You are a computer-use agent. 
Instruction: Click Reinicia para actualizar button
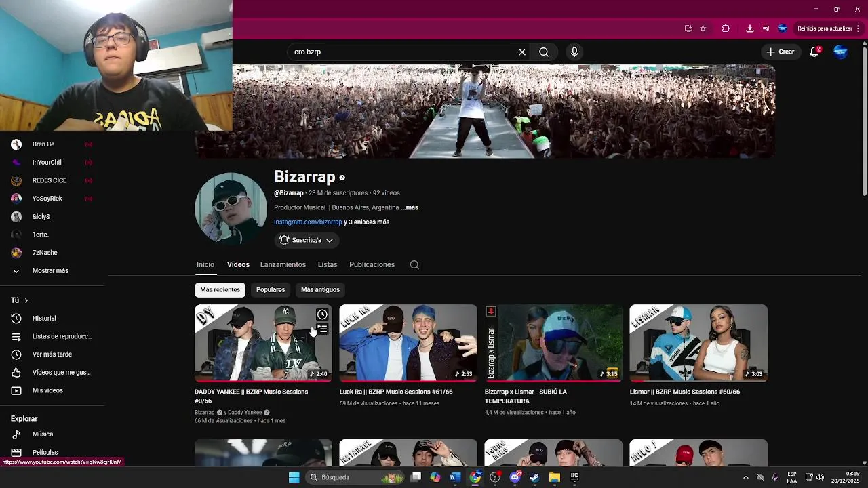pyautogui.click(x=825, y=28)
